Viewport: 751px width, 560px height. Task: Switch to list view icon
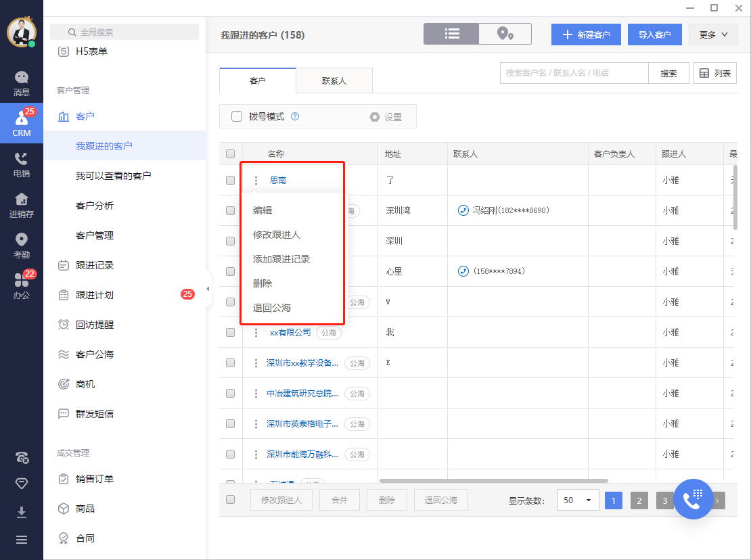pyautogui.click(x=452, y=34)
